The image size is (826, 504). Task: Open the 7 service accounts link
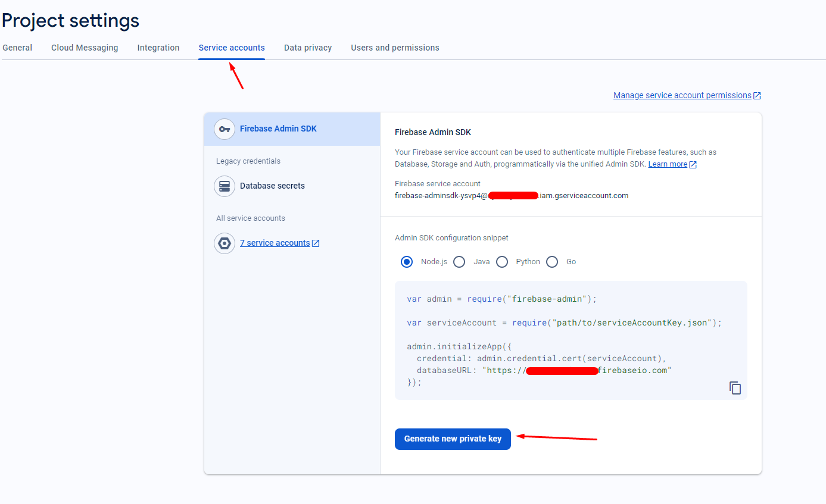(x=275, y=243)
